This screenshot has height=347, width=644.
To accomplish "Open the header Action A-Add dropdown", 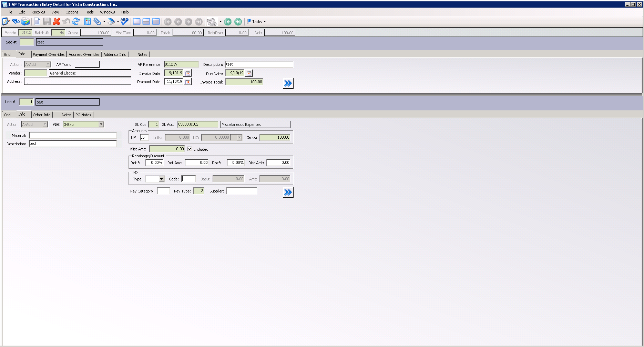I will (48, 65).
